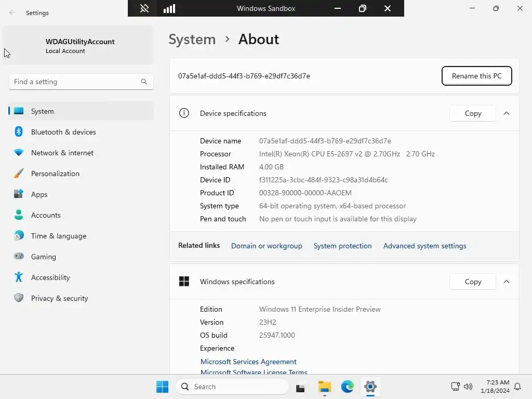Click the Privacy & security shield icon
The image size is (532, 399).
point(19,298)
